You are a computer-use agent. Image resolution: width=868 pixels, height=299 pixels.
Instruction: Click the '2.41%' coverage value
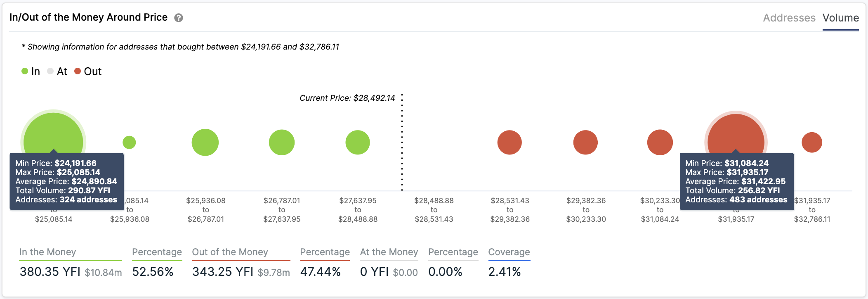(x=505, y=272)
